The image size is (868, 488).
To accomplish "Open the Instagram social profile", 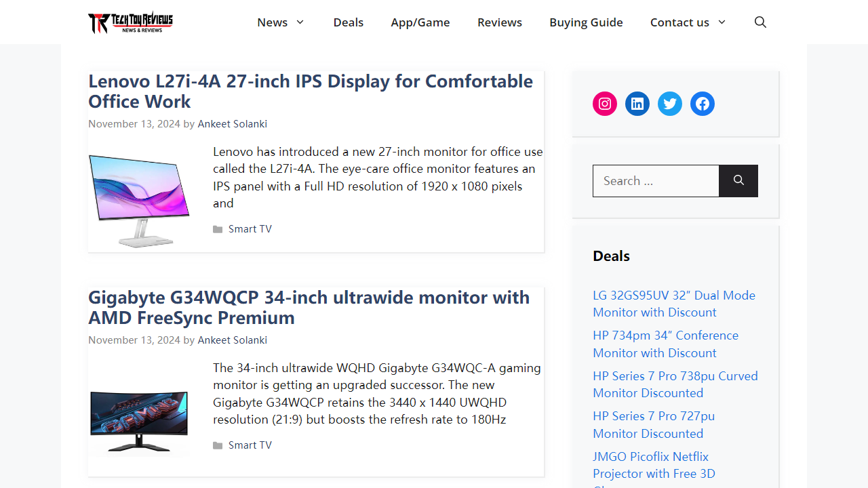I will tap(605, 104).
